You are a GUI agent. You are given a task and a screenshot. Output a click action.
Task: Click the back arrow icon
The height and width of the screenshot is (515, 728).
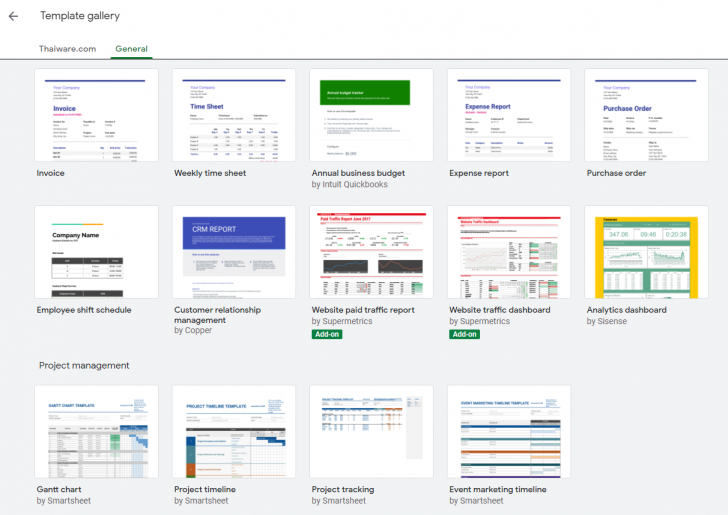coord(13,16)
